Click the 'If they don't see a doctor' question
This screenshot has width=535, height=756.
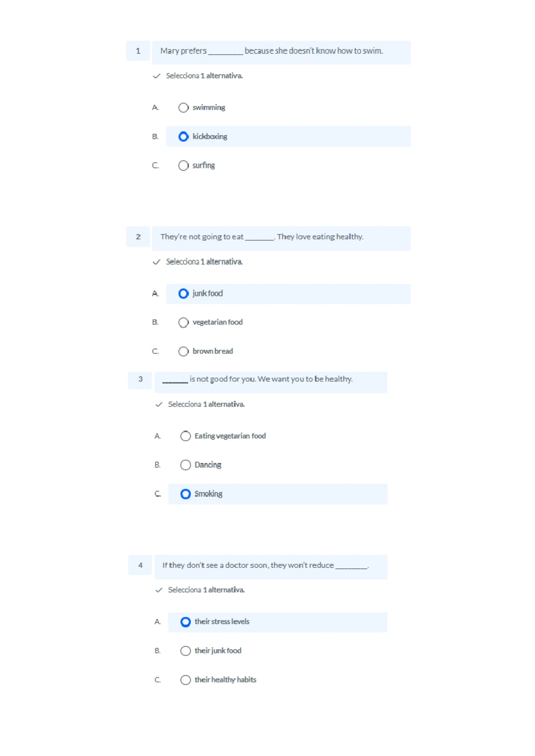pos(265,566)
